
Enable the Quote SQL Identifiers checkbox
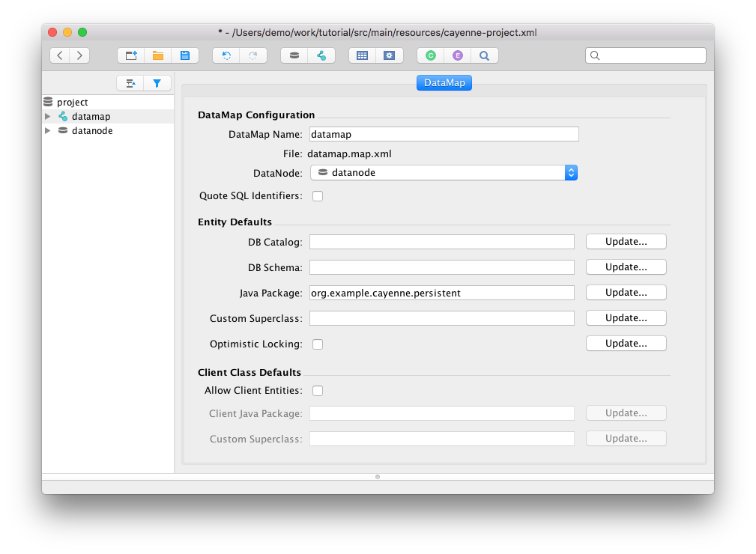click(318, 196)
